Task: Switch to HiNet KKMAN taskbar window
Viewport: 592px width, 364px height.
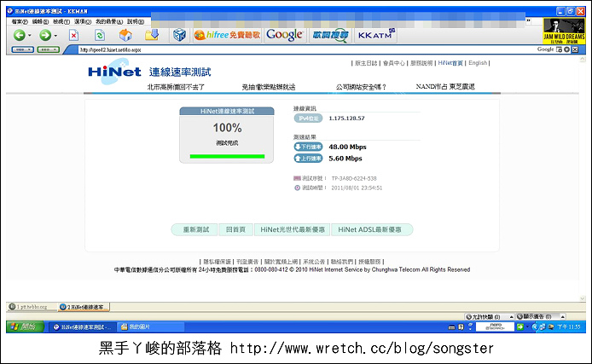Action: click(x=82, y=327)
